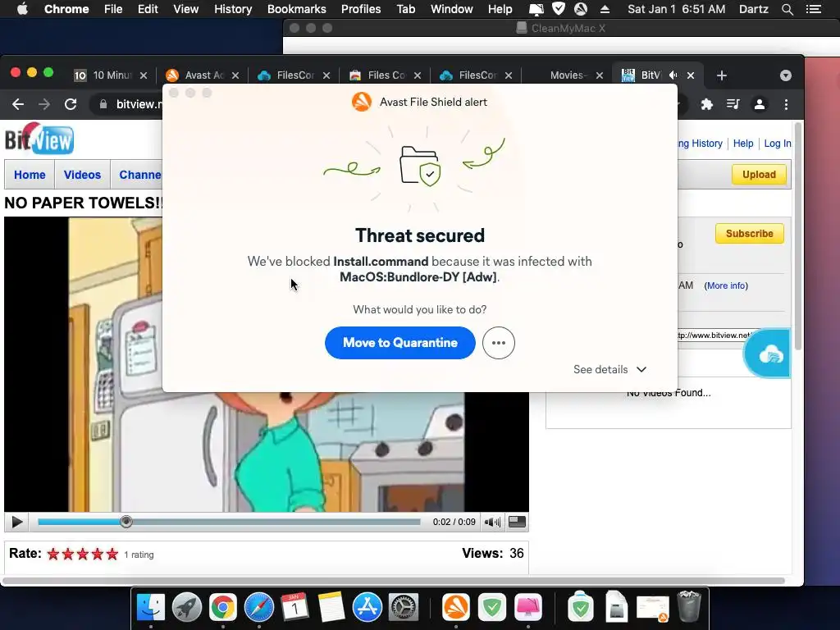Screen dimensions: 840x630
Task: Open the Log In link
Action: (x=778, y=143)
